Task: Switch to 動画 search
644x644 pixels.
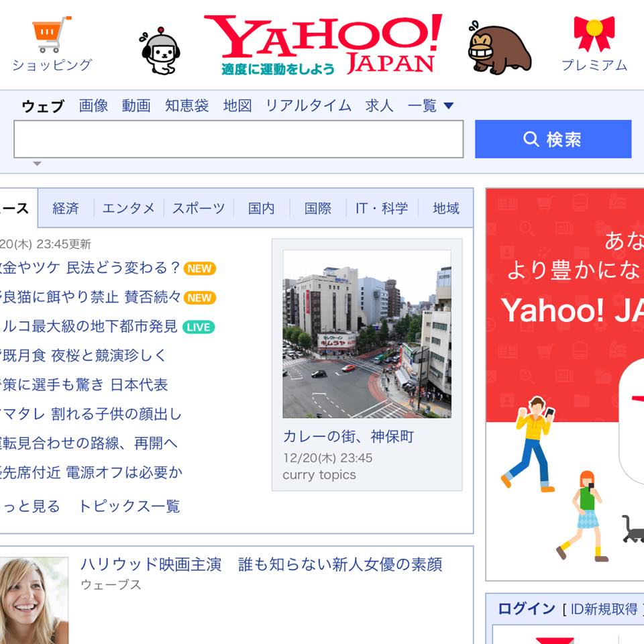Action: tap(136, 105)
